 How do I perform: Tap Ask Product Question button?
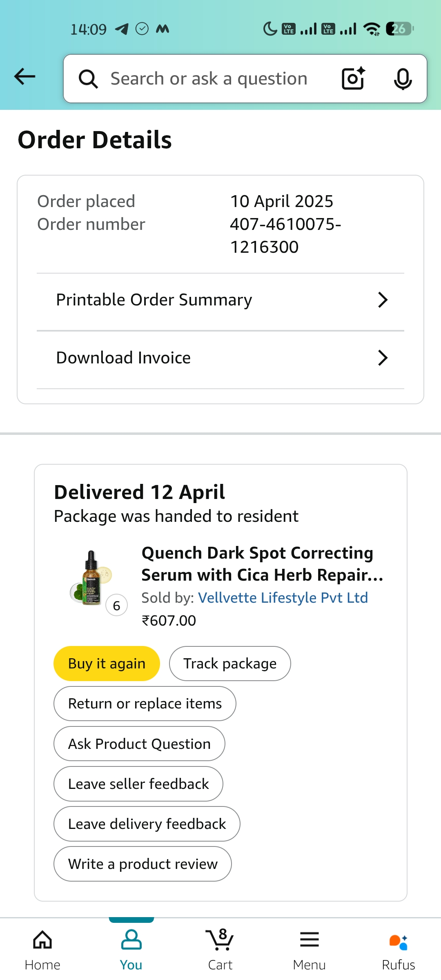139,744
